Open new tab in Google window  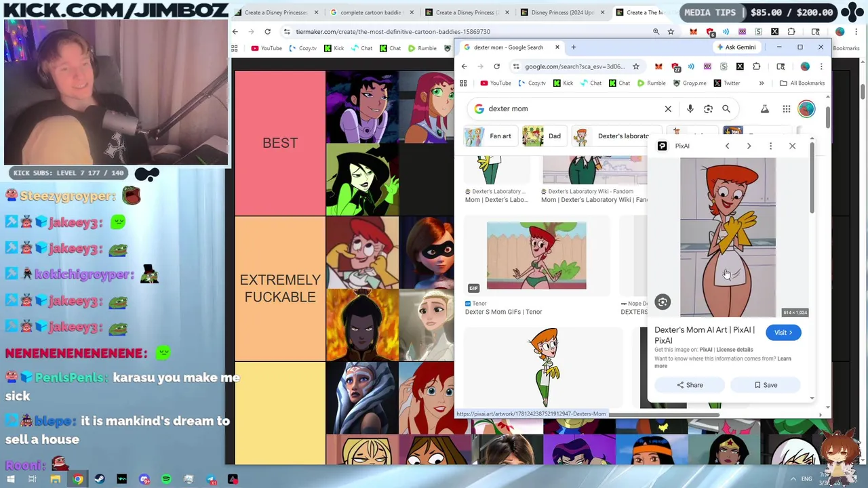tap(573, 47)
